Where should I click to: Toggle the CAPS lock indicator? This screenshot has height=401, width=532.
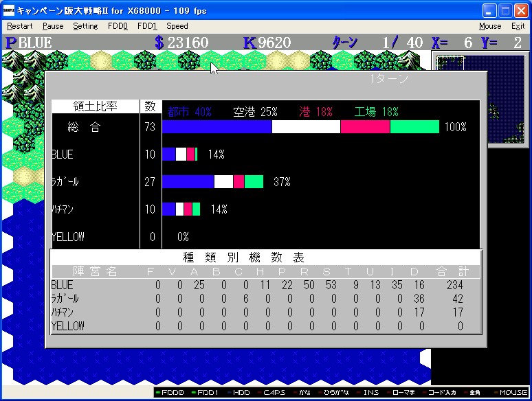tap(271, 393)
